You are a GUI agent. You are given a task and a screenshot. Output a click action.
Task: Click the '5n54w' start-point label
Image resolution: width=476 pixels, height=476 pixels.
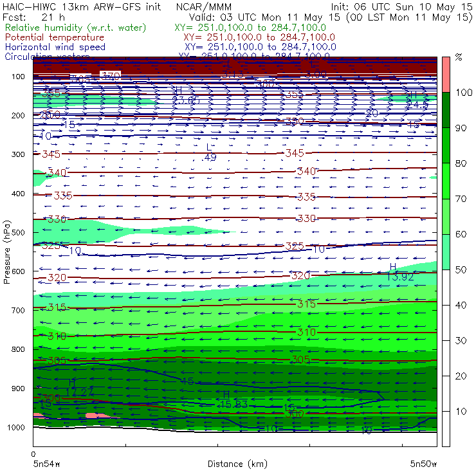(46, 464)
